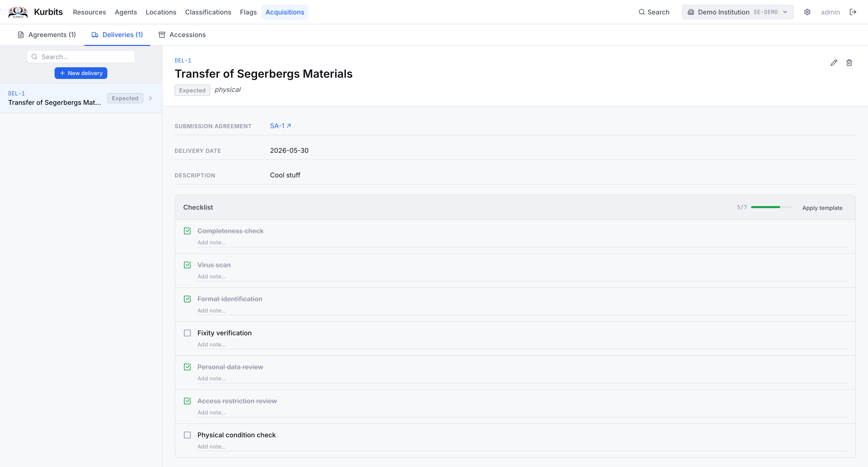The width and height of the screenshot is (868, 467).
Task: Click the Kurbits logo icon
Action: click(18, 12)
